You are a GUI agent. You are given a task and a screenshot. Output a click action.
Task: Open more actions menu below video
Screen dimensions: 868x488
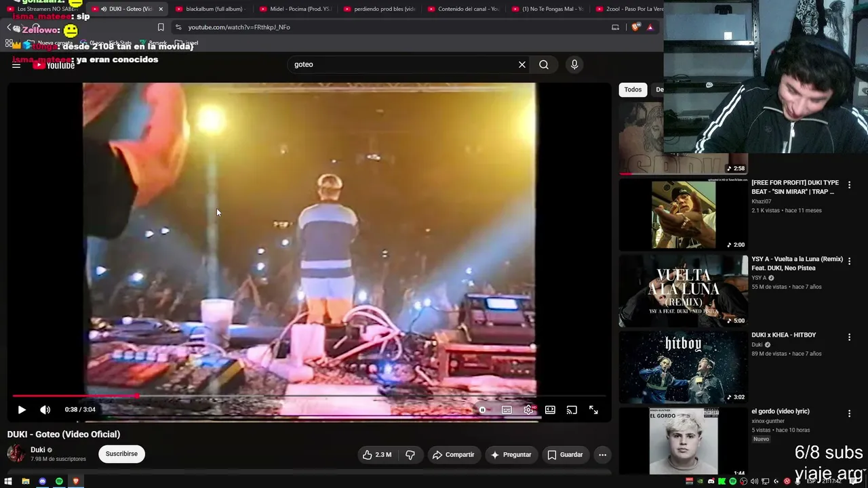(602, 455)
